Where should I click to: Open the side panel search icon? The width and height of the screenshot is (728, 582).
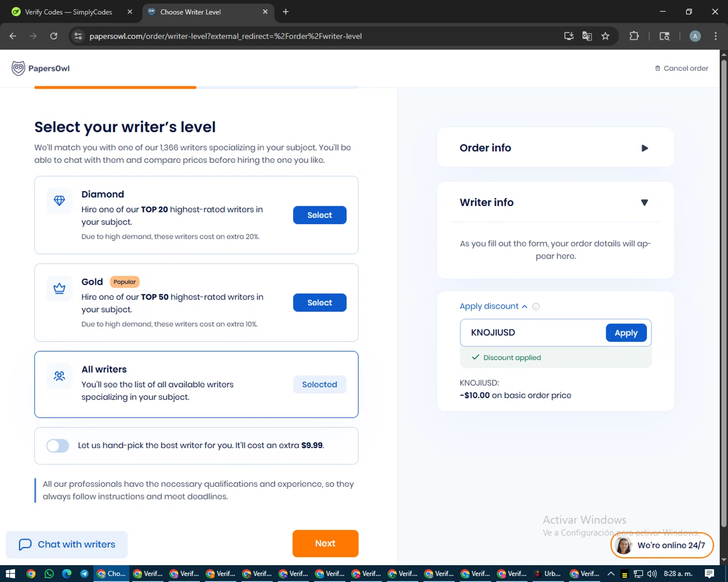click(x=664, y=36)
